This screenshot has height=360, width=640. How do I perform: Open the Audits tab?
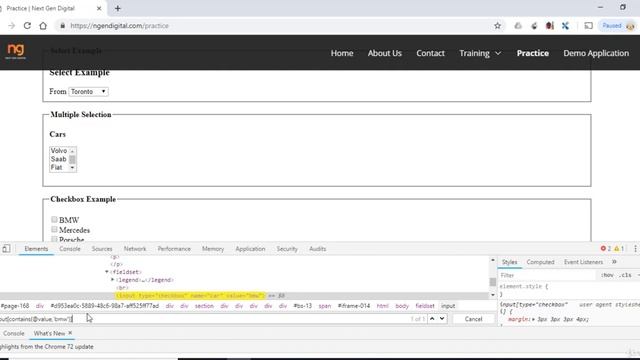point(318,249)
